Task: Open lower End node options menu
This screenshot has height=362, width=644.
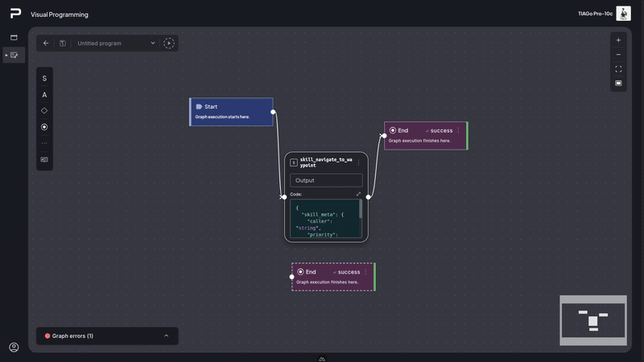Action: click(x=365, y=272)
